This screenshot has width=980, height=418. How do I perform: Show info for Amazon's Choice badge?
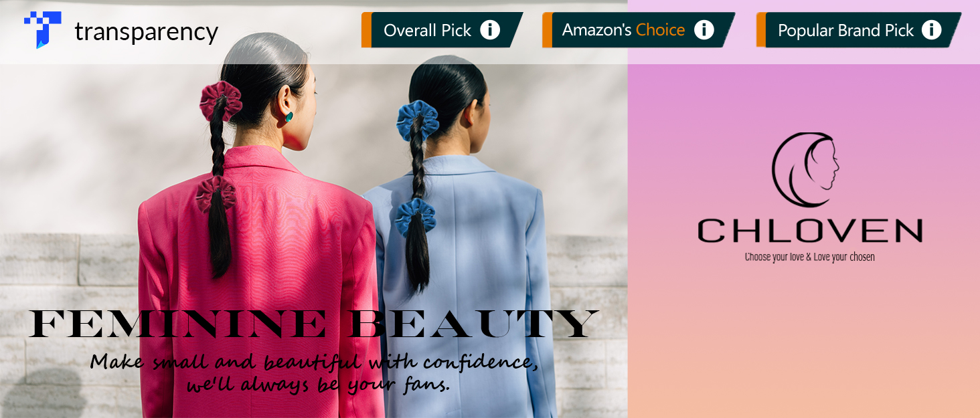pos(704,30)
